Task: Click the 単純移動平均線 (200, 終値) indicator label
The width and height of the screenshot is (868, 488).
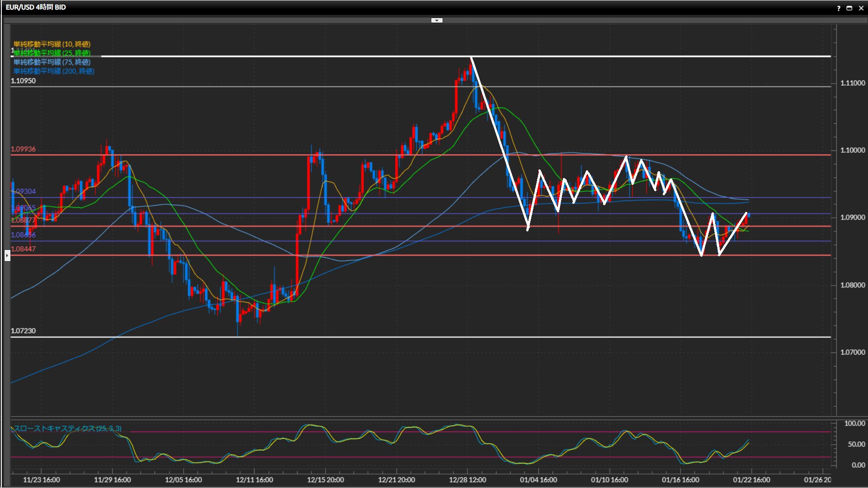Action: pyautogui.click(x=54, y=71)
